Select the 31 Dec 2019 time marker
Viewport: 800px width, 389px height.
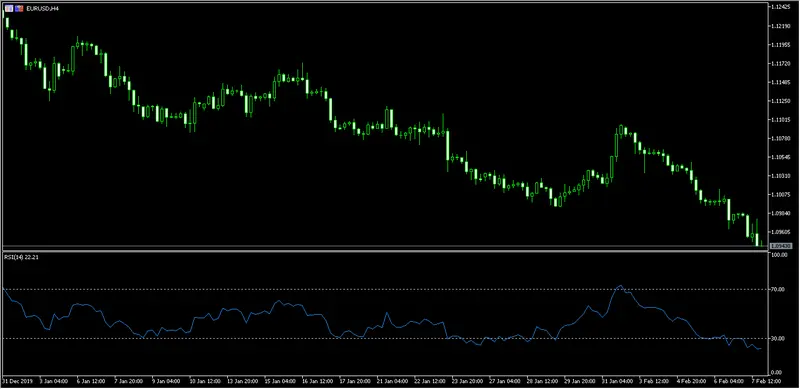[16, 381]
